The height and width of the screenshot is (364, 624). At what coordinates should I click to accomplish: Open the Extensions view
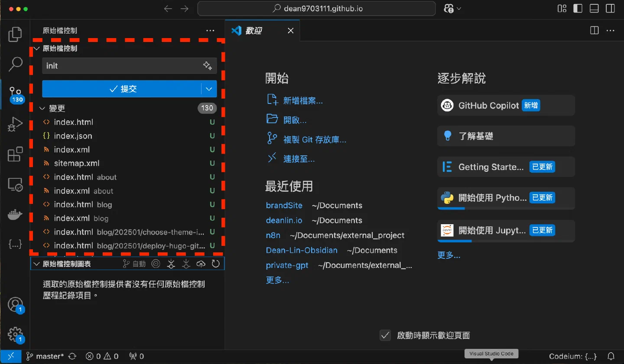15,154
